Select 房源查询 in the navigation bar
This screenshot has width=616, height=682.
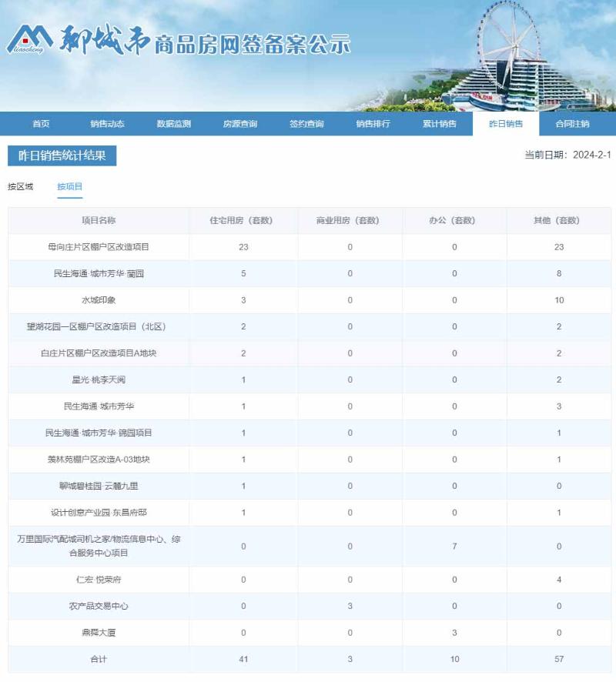pyautogui.click(x=240, y=124)
